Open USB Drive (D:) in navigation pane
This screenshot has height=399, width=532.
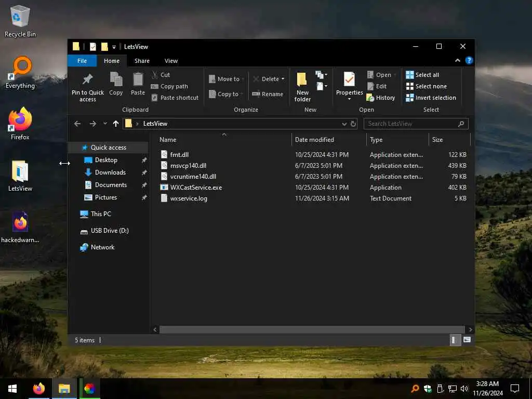click(108, 231)
